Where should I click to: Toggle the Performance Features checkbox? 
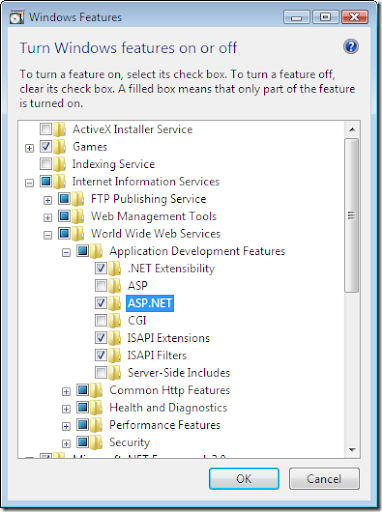(x=83, y=424)
